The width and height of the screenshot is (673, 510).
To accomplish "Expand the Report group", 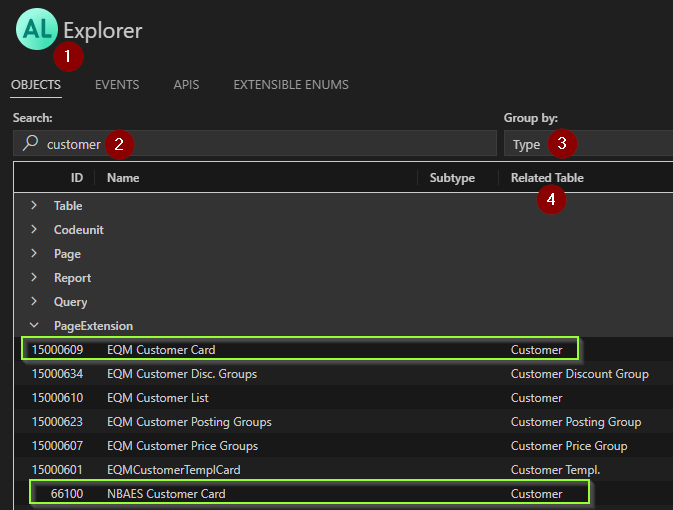I will (34, 278).
